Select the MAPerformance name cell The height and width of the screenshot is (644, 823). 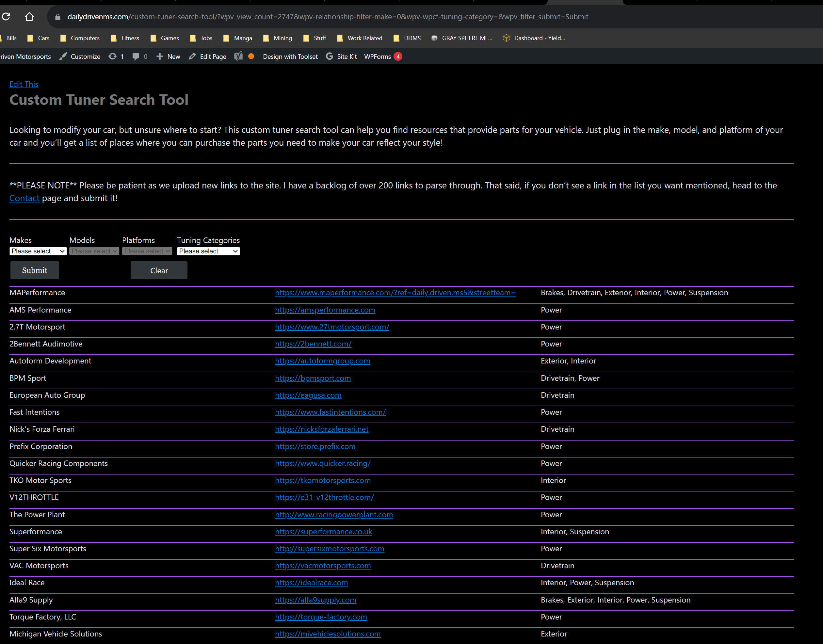click(x=37, y=293)
